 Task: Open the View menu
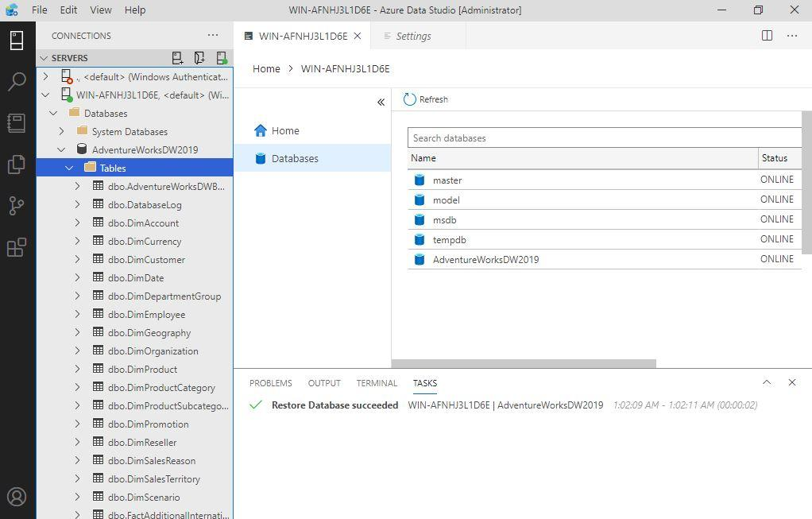(x=100, y=10)
